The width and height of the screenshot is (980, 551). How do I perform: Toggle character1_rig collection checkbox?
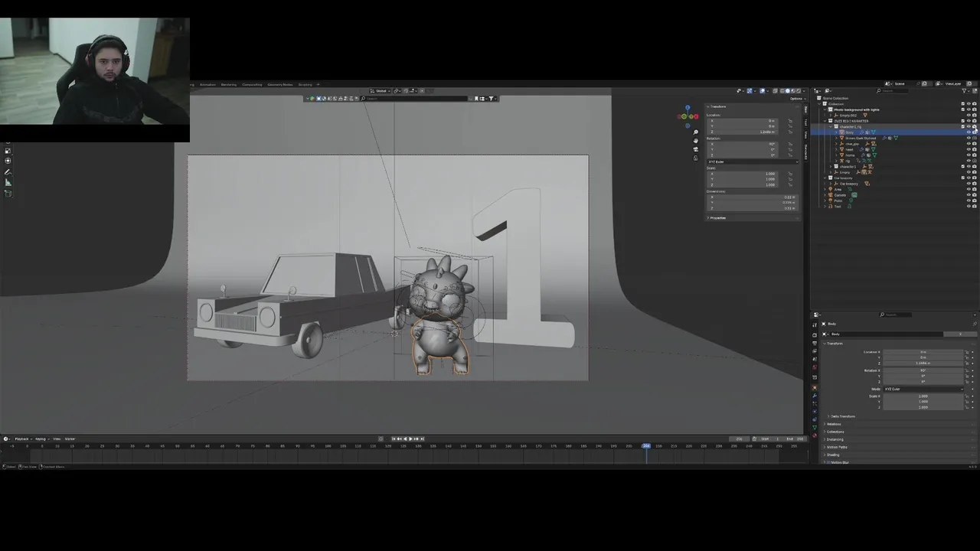(963, 126)
